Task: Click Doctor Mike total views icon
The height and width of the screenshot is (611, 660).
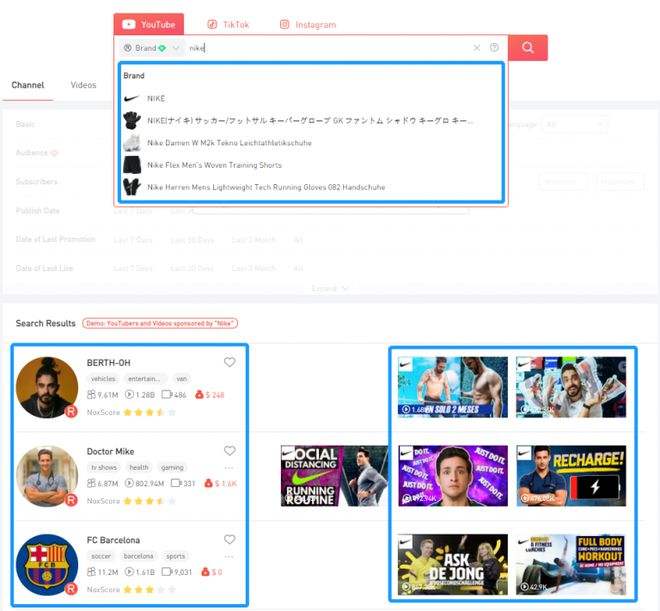Action: point(129,483)
